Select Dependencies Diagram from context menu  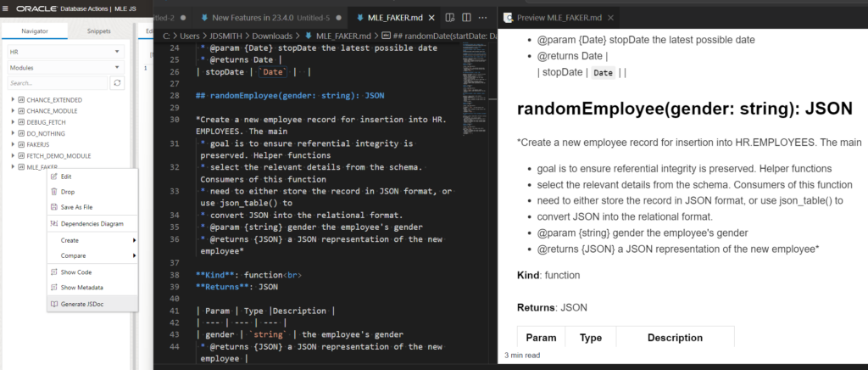tap(92, 224)
